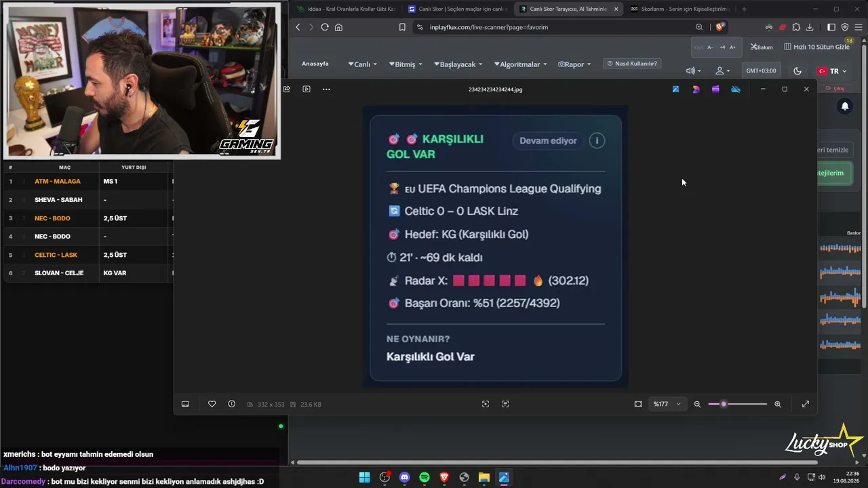Open Spotify from the taskbar
This screenshot has height=488, width=868.
(x=425, y=477)
